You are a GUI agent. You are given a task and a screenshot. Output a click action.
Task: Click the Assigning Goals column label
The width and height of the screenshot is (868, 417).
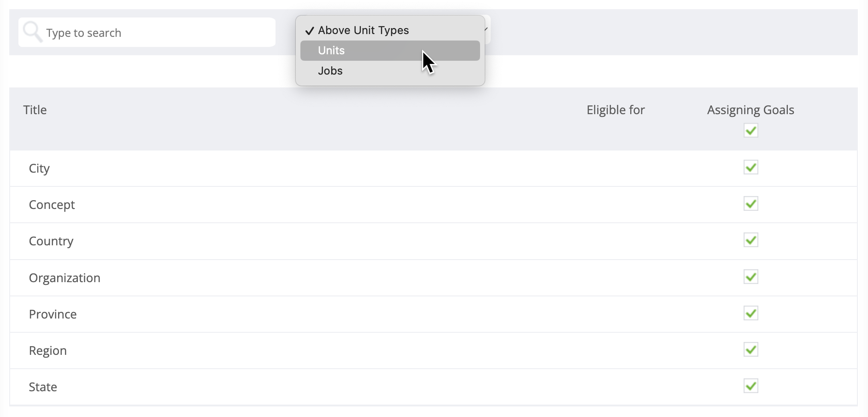pyautogui.click(x=751, y=110)
